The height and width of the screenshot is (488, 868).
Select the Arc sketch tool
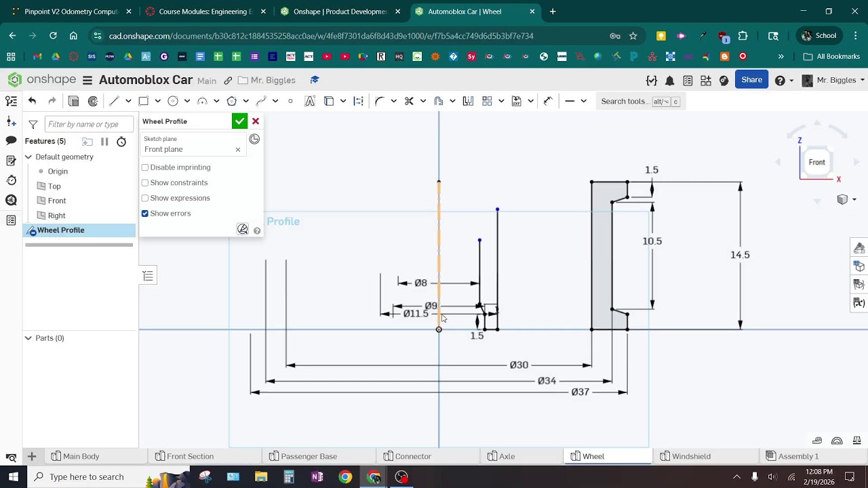tap(202, 101)
